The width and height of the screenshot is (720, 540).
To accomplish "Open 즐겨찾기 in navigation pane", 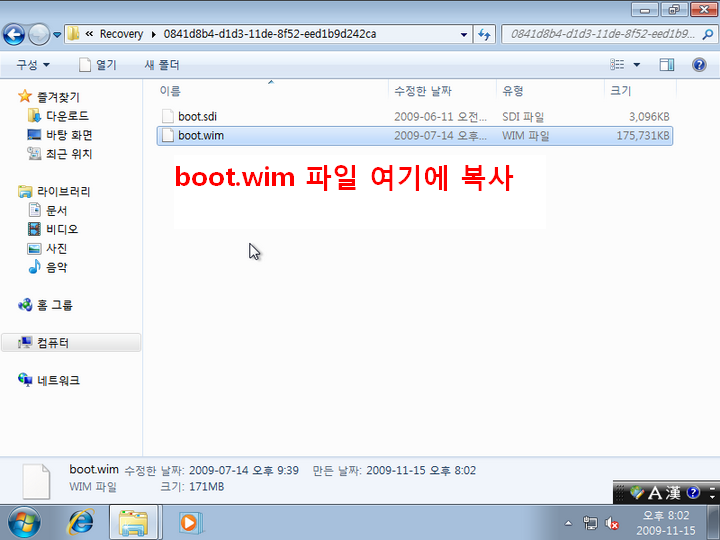I will point(58,97).
